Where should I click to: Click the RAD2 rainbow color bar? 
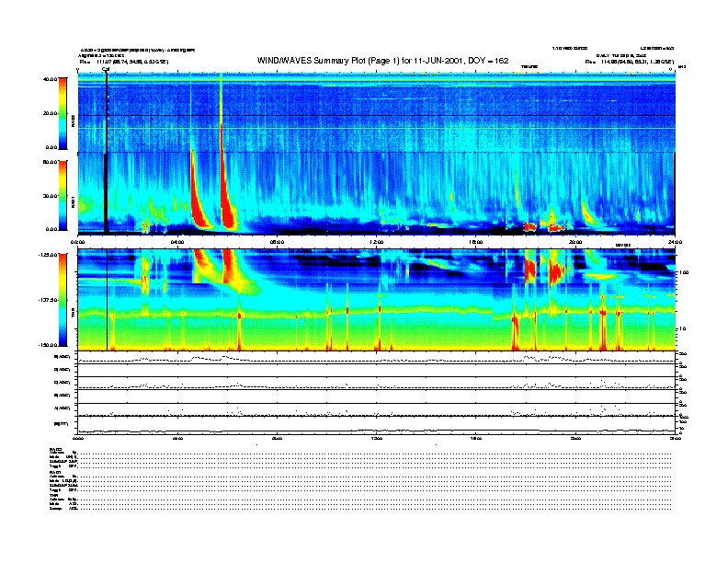click(x=63, y=113)
